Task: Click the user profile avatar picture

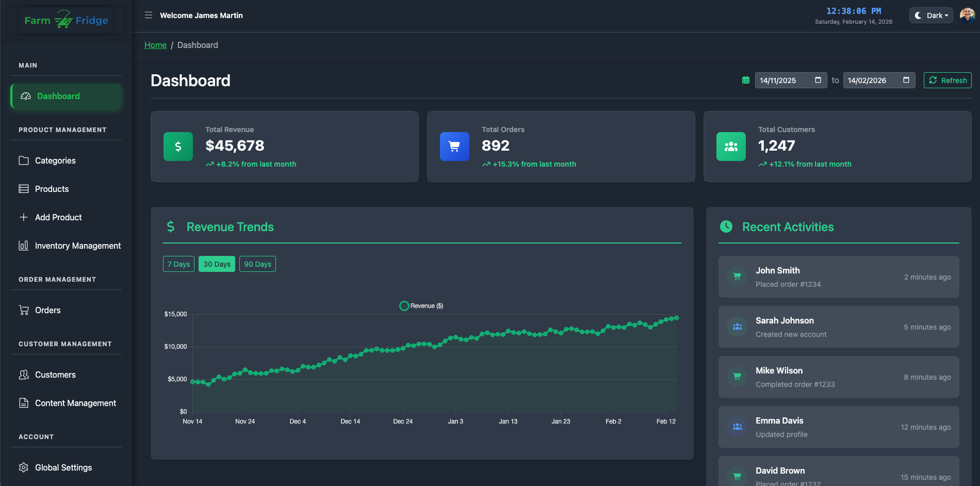Action: coord(967,15)
